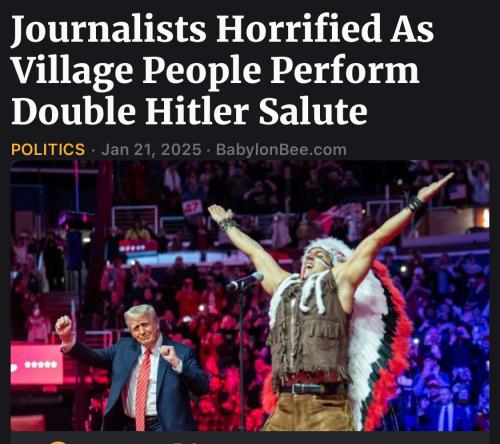Select the POLITICS category label
500x444 pixels.
click(48, 149)
